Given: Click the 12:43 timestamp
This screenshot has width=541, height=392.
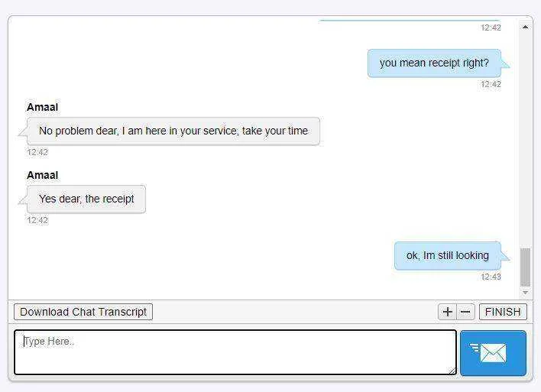Looking at the screenshot, I should coord(491,277).
